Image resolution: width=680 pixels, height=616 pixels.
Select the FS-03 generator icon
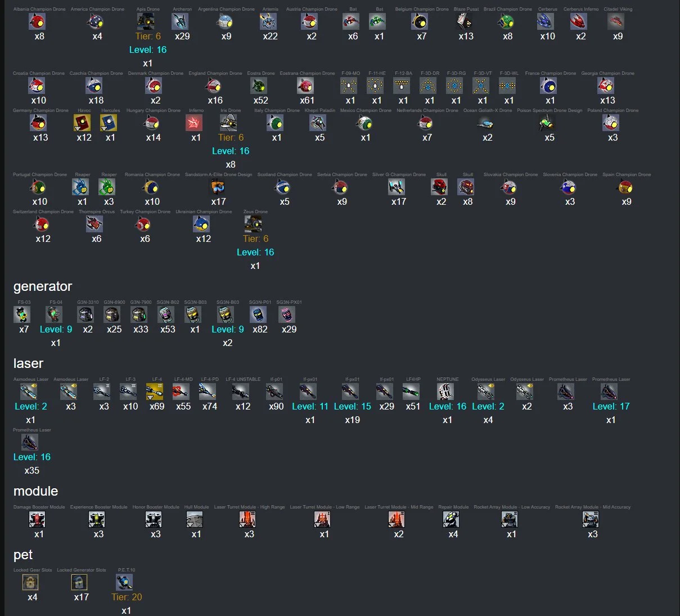tap(22, 314)
